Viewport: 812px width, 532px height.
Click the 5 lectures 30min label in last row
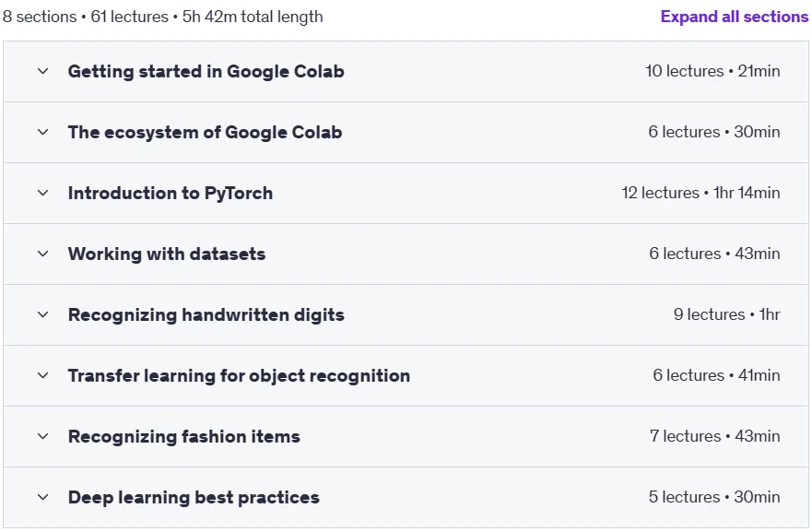pos(714,497)
